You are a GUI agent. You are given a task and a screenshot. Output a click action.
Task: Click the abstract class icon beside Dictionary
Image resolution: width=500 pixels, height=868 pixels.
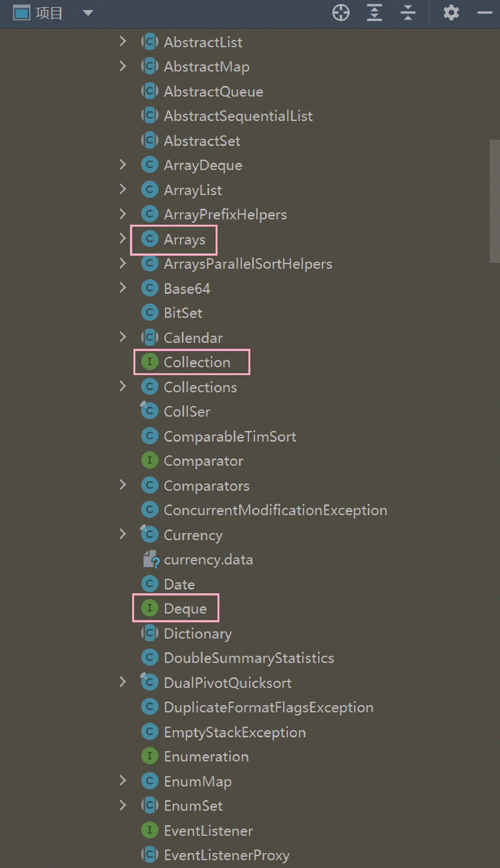point(150,633)
